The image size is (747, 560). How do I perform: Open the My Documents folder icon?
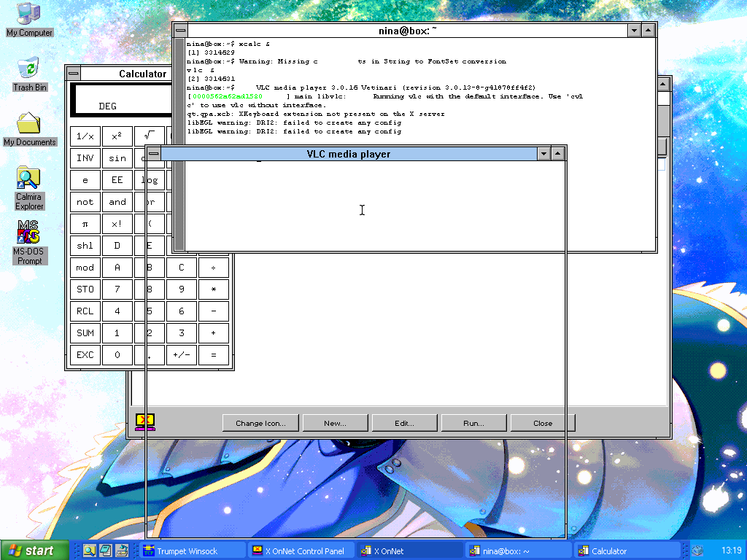(x=29, y=128)
